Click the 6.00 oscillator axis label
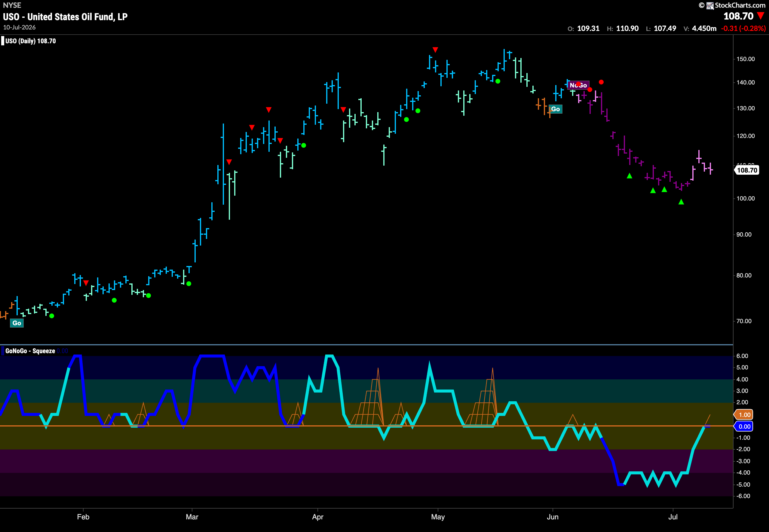This screenshot has width=769, height=532. coord(742,356)
